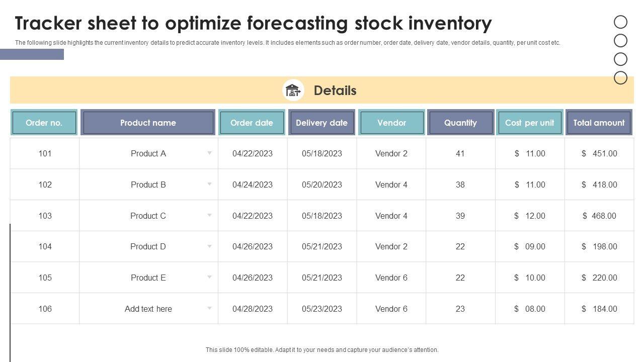644x362 pixels.
Task: Open the Product A dropdown arrow
Action: click(209, 153)
